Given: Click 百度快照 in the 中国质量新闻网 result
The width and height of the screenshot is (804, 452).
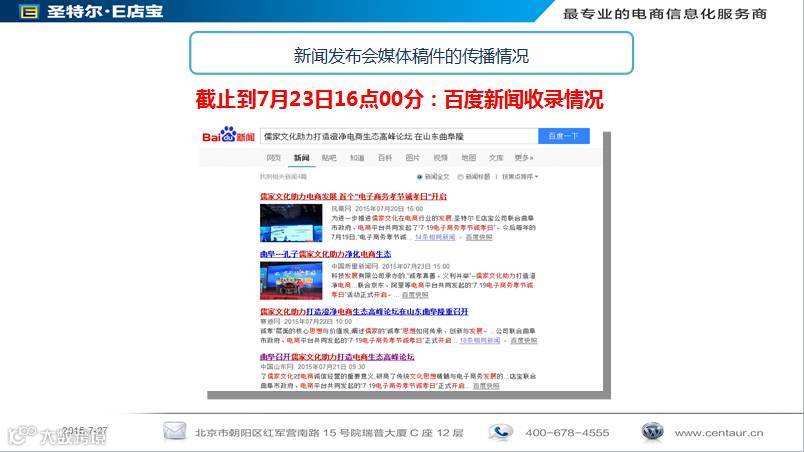Looking at the screenshot, I should (x=415, y=295).
